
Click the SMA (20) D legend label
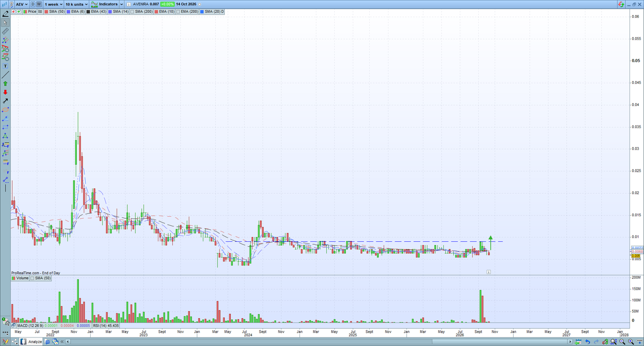click(x=215, y=11)
